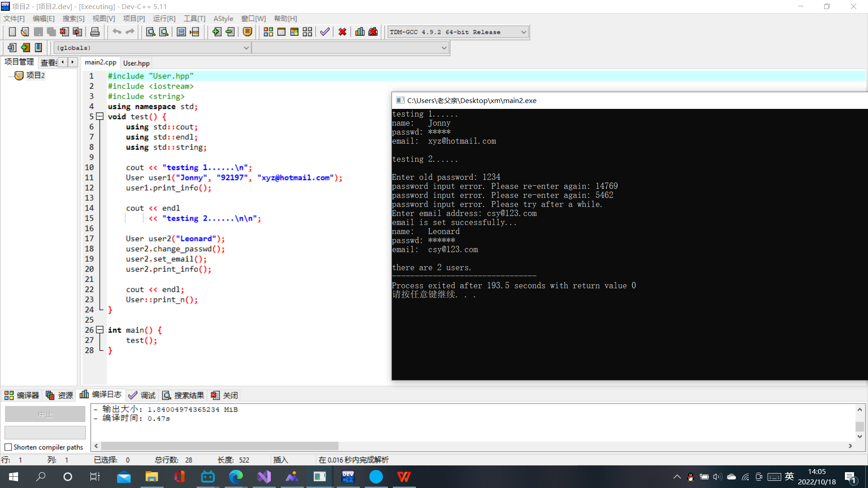Toggle Shorten compiler paths checkbox
The width and height of the screenshot is (868, 488).
click(8, 447)
